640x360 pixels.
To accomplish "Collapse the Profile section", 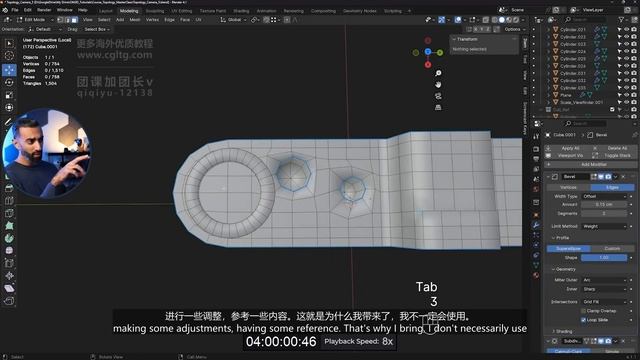I will click(561, 238).
